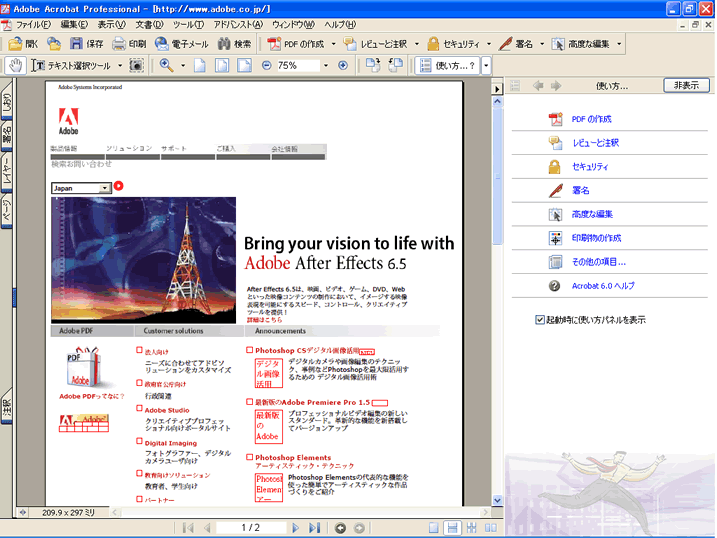Image resolution: width=717 pixels, height=538 pixels.
Task: Go to the next page arrow
Action: [295, 528]
